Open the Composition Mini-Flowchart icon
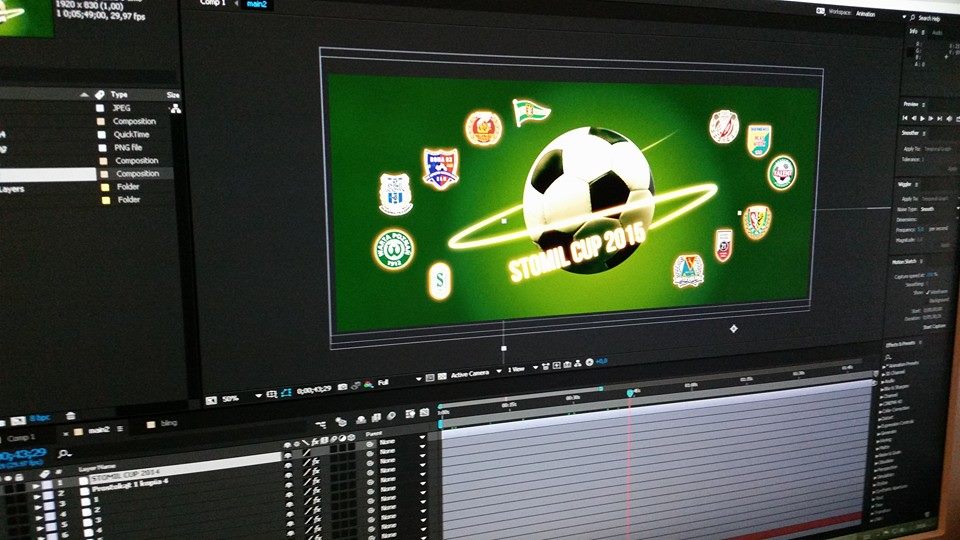960x540 pixels. [320, 424]
